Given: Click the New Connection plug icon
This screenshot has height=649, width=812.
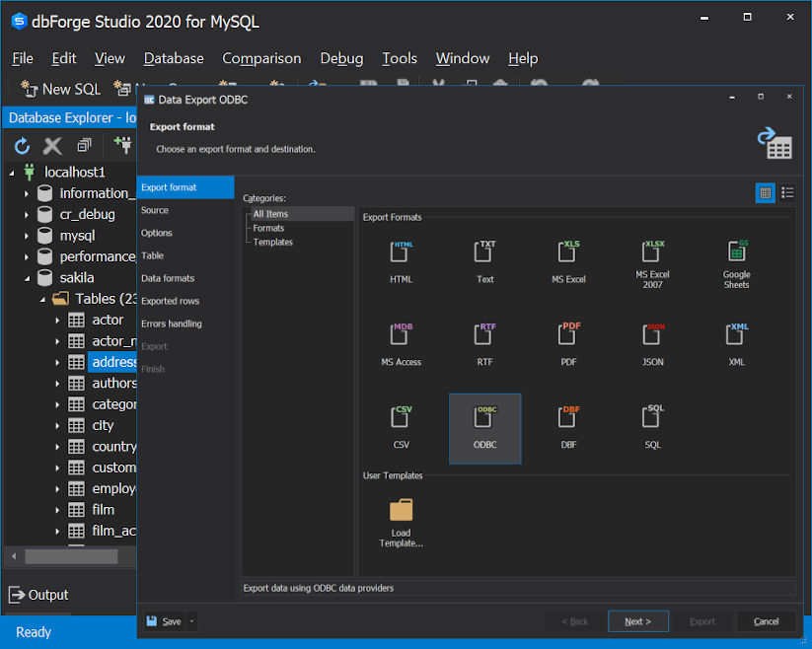Looking at the screenshot, I should pyautogui.click(x=122, y=145).
